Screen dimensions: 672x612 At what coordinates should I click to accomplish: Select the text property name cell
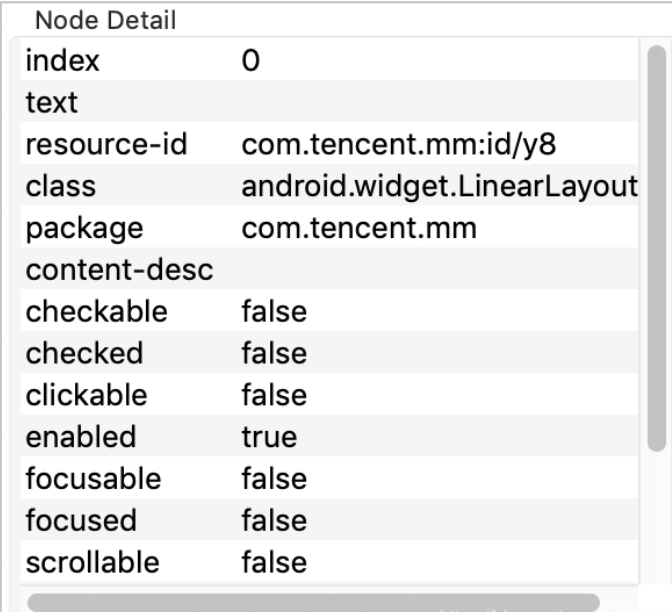tap(52, 103)
